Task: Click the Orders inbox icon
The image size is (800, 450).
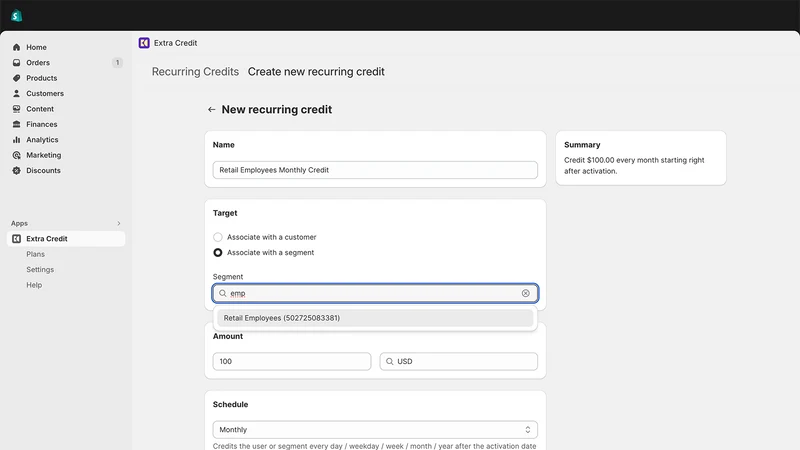Action: [x=16, y=63]
